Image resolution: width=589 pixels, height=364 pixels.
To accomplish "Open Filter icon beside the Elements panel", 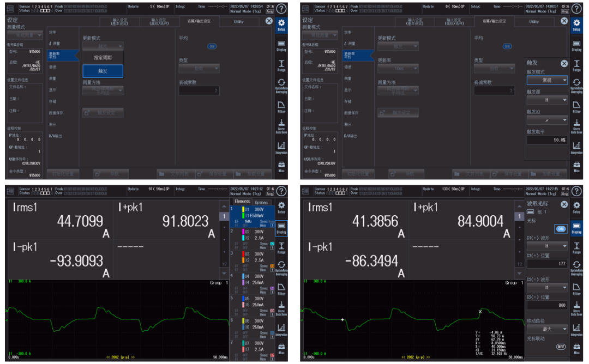I will pos(281,289).
